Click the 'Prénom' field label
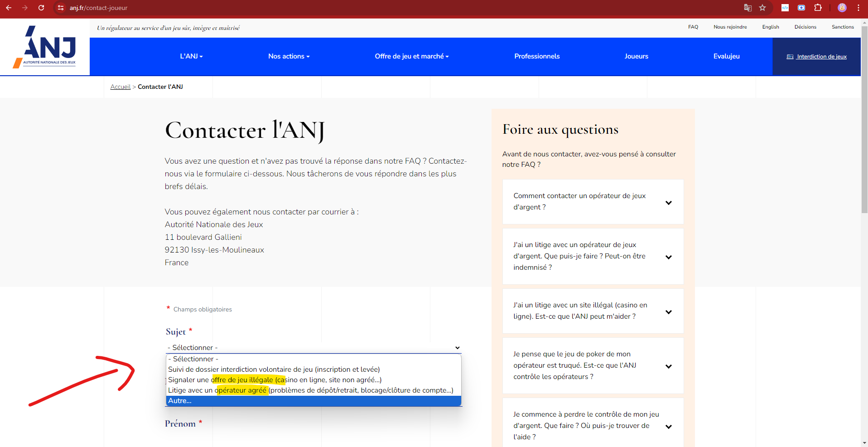The image size is (868, 447). click(180, 423)
